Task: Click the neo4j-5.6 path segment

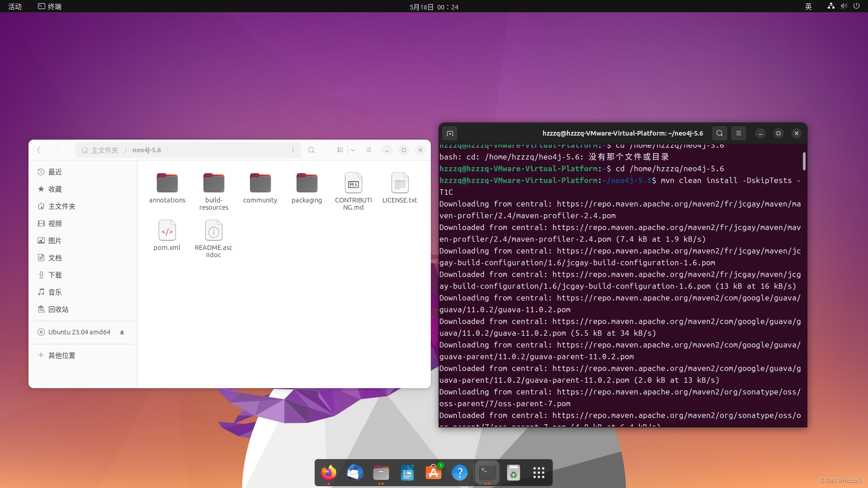Action: coord(146,150)
